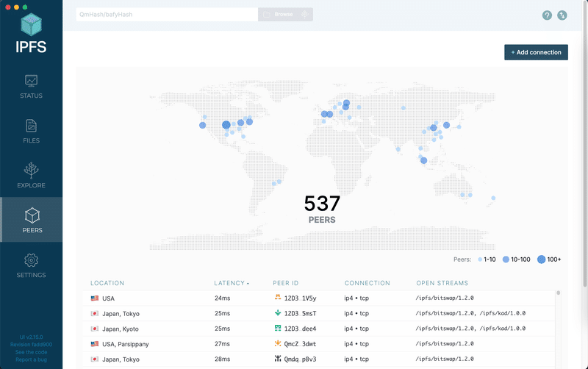The height and width of the screenshot is (369, 588).
Task: Click 'Japan, Kyoto' location text
Action: click(121, 329)
